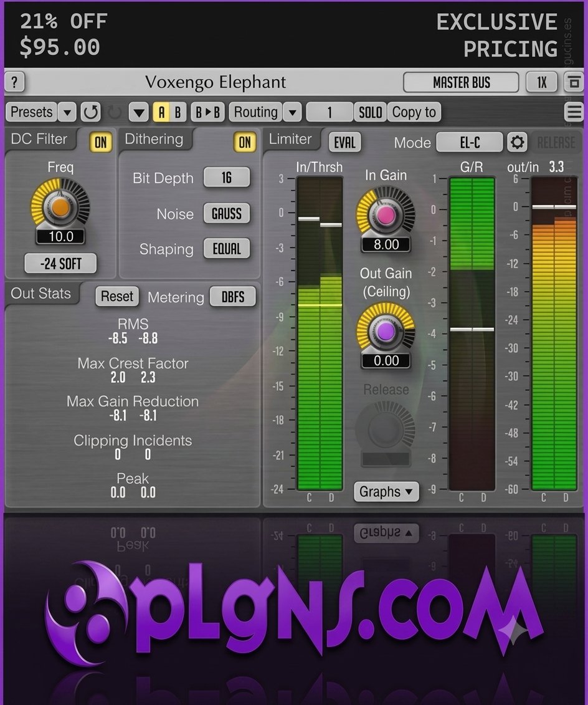Screen dimensions: 588x705
Task: Click the Dithering tab label
Action: [154, 139]
